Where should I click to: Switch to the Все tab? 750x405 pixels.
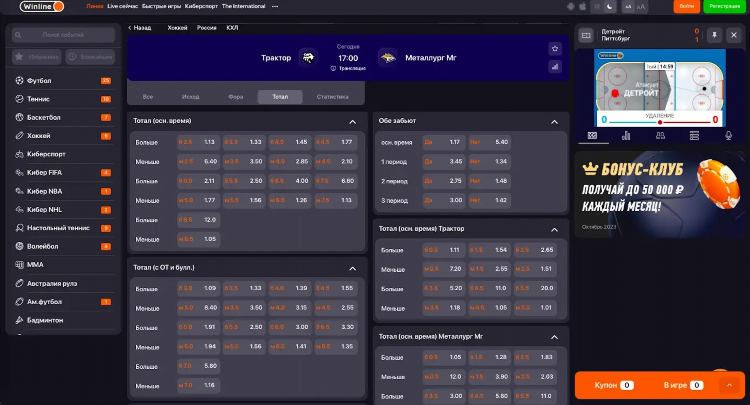pyautogui.click(x=148, y=97)
